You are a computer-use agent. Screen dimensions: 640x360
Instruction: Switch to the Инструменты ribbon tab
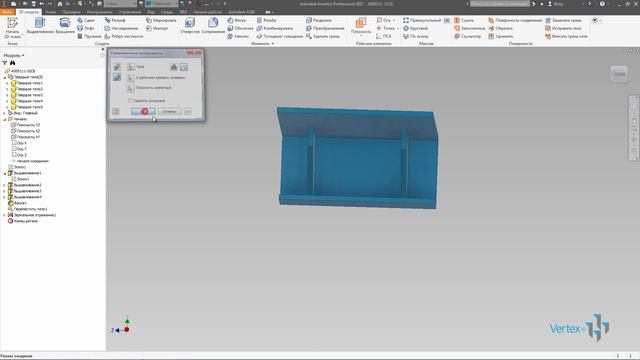99,12
